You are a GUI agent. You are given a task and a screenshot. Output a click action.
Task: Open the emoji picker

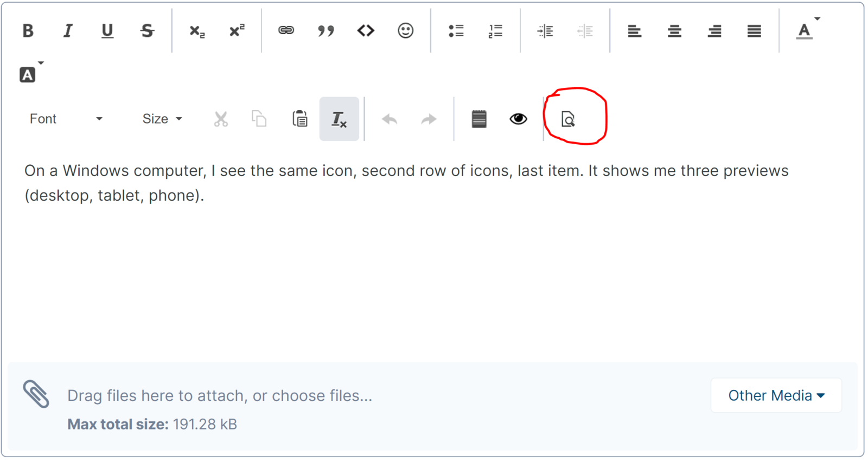tap(405, 31)
